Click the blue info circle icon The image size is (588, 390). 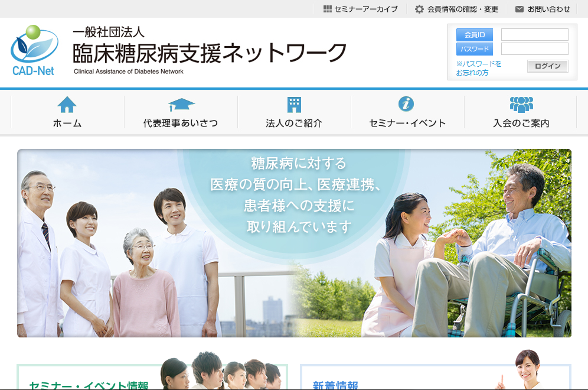tap(406, 104)
